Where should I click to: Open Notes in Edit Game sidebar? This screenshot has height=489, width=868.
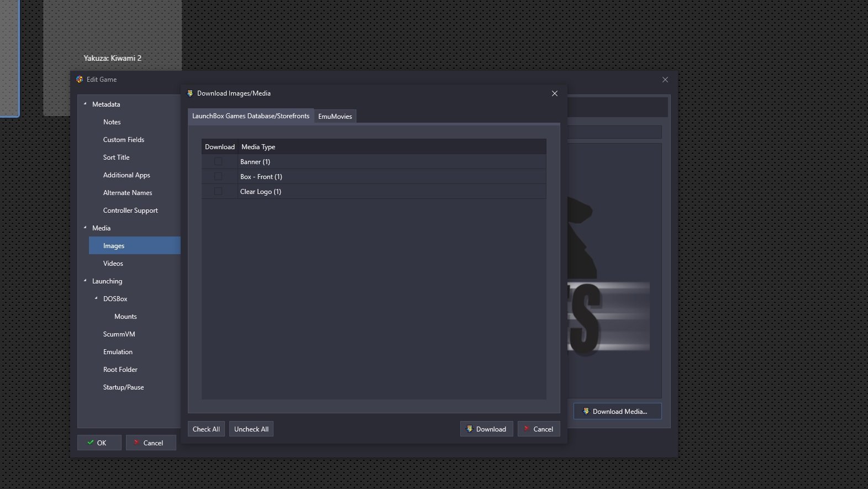(112, 122)
